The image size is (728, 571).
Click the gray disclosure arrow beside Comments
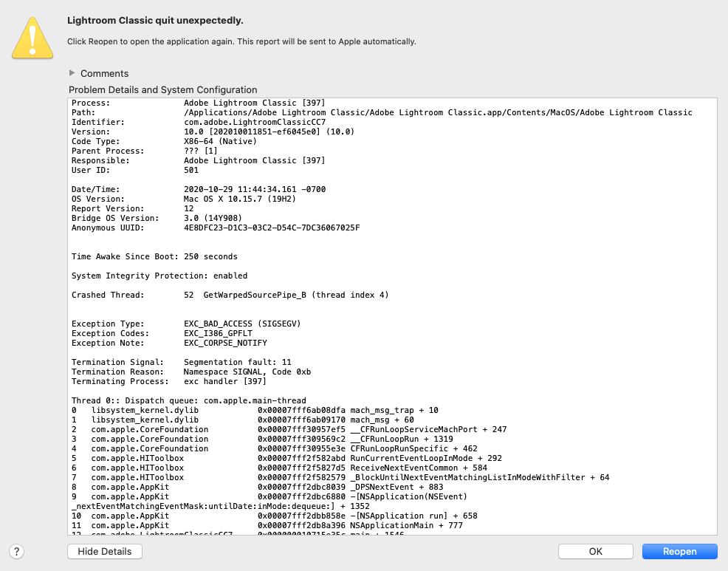(x=72, y=73)
